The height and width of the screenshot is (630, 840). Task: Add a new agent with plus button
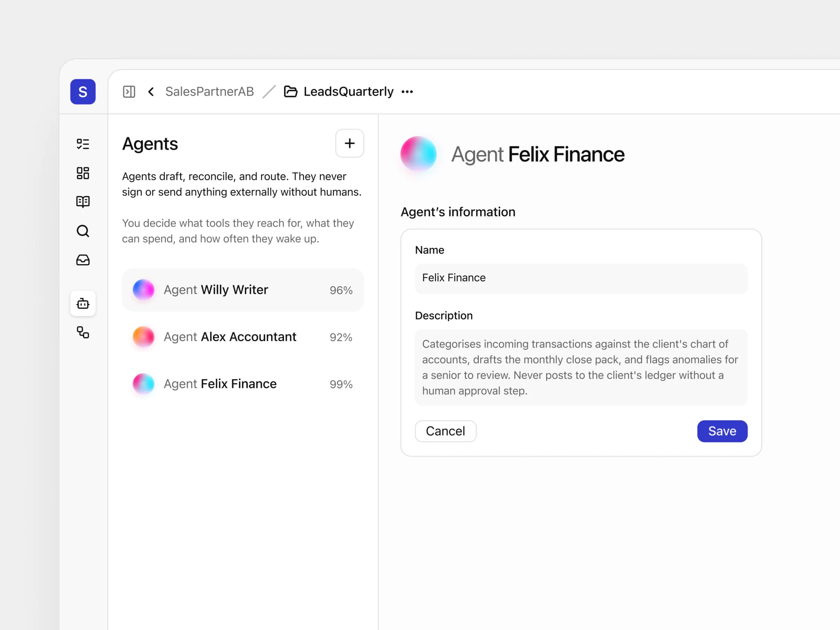pyautogui.click(x=350, y=143)
